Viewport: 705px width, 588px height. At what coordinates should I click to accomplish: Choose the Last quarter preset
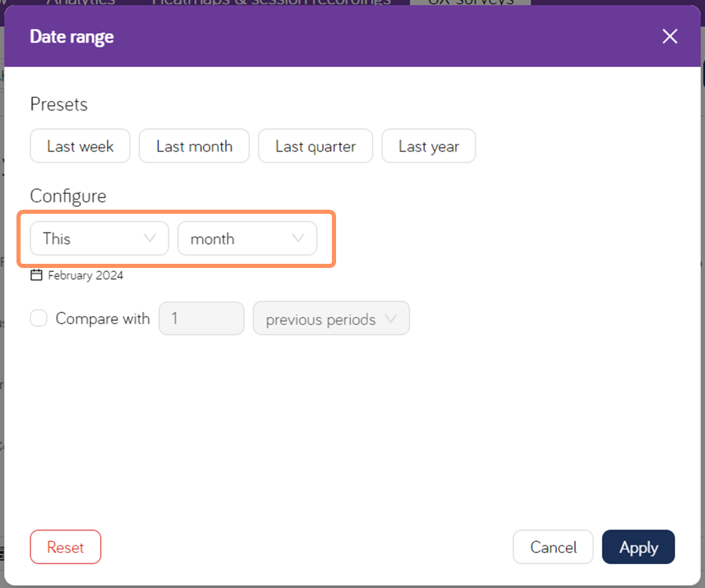315,145
